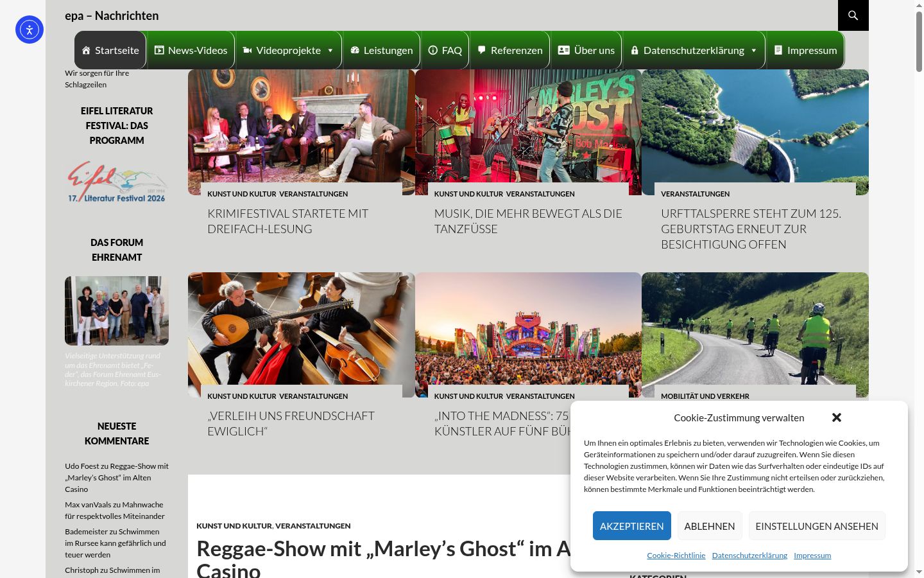
Task: Open the Impressum link in cookie dialog
Action: coord(812,556)
